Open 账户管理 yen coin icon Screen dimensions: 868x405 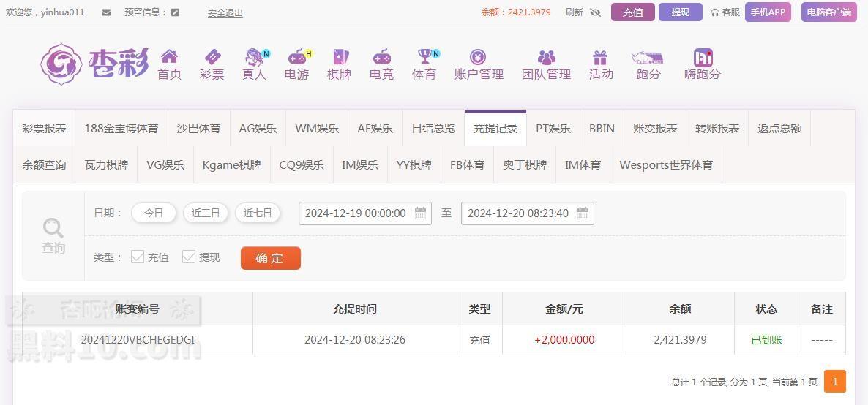(478, 56)
